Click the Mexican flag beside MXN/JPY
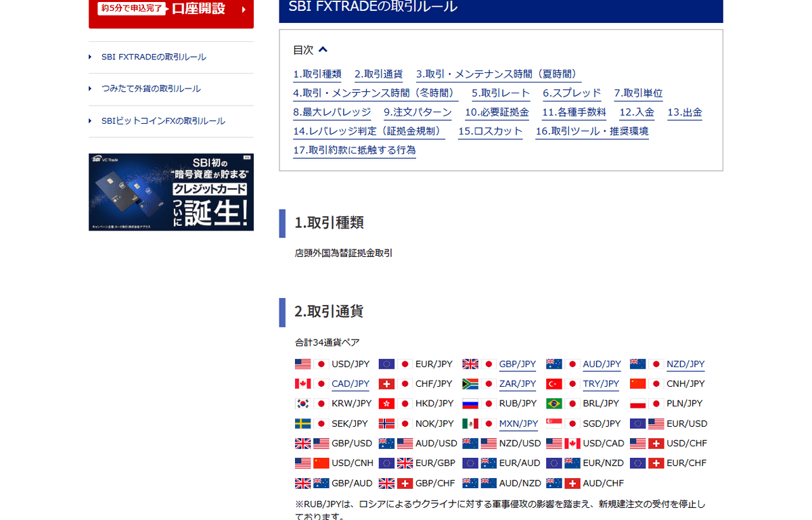The height and width of the screenshot is (520, 812). coord(470,423)
